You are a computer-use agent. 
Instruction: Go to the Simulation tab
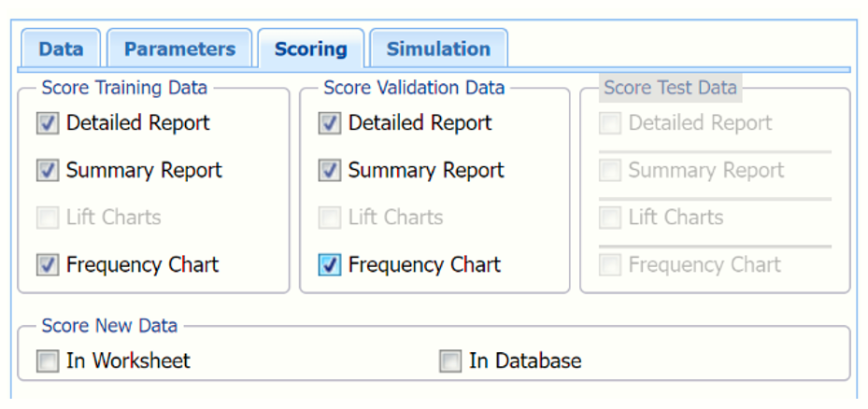tap(438, 49)
